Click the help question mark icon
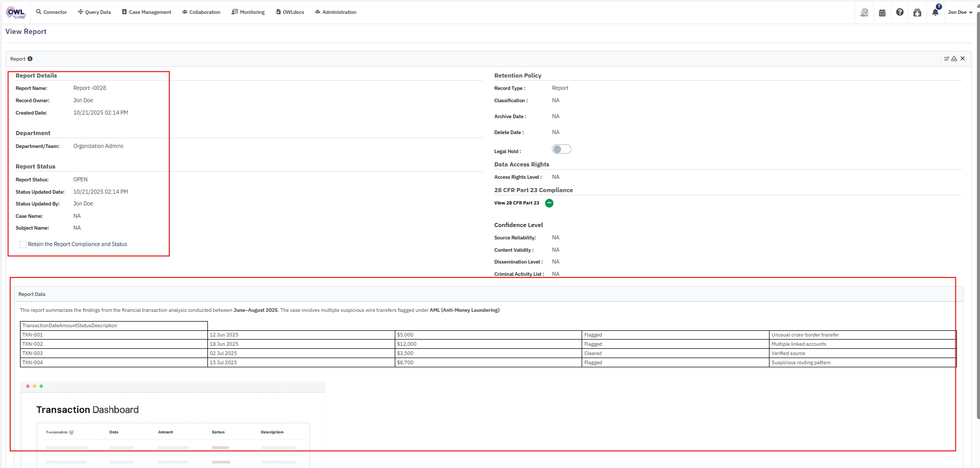Image resolution: width=980 pixels, height=468 pixels. pos(899,12)
